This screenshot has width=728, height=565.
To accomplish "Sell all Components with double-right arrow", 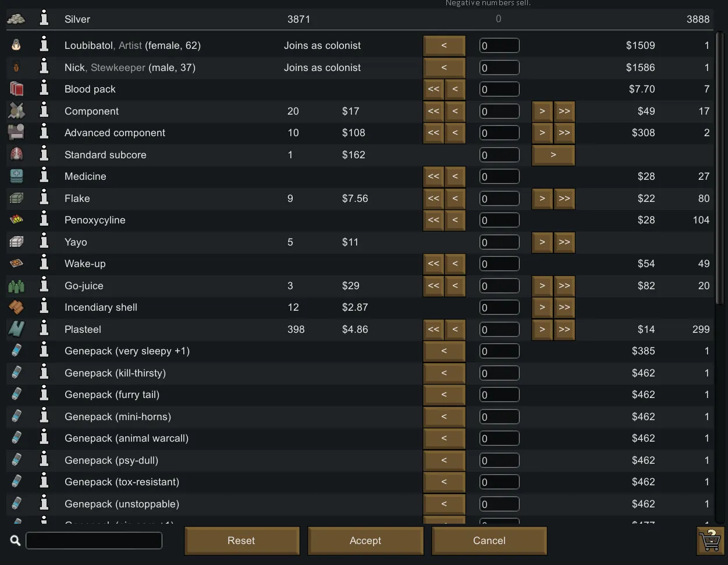I will point(564,111).
